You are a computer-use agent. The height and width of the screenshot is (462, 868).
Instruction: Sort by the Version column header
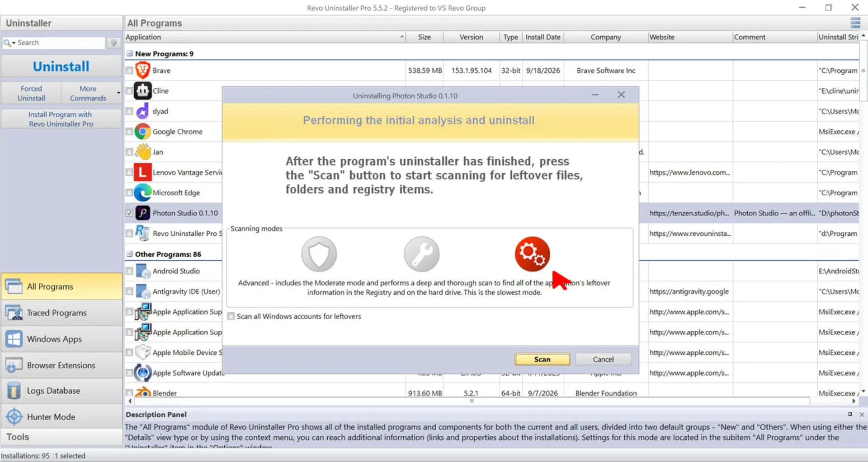coord(472,37)
